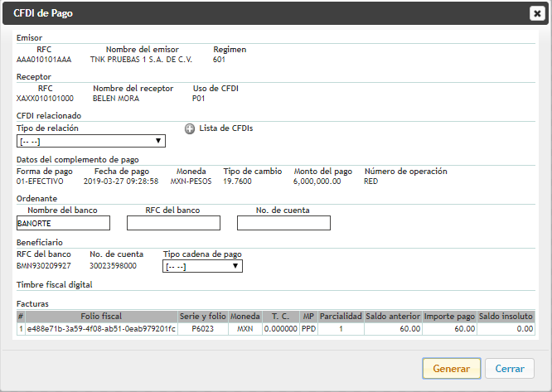552x392 pixels.
Task: Click the Moneda column header in Facturas
Action: [x=245, y=317]
